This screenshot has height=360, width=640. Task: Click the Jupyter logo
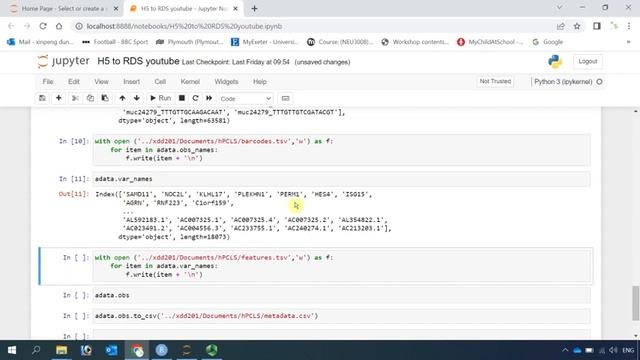click(x=63, y=61)
